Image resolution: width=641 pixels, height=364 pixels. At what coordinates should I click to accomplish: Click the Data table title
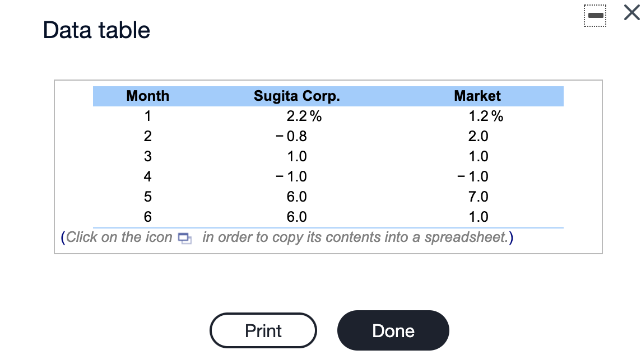click(x=95, y=30)
